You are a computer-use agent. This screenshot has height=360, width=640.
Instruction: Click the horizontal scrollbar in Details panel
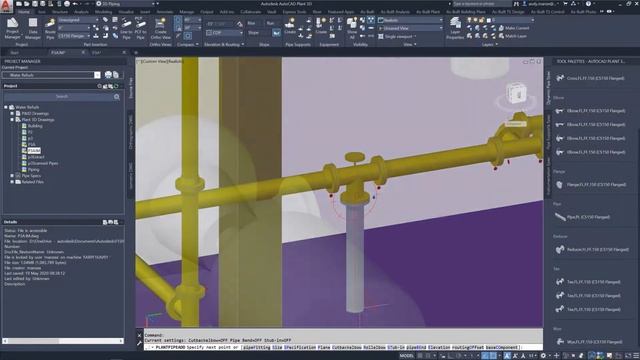pyautogui.click(x=63, y=341)
